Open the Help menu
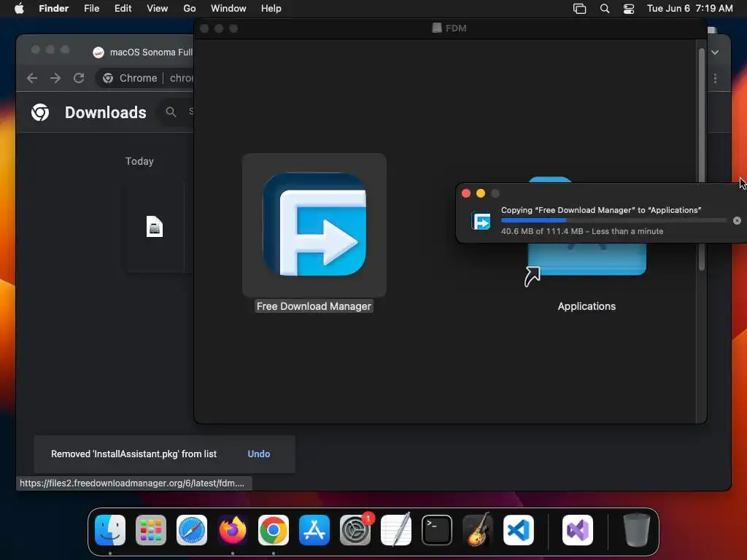747x560 pixels. 271,9
